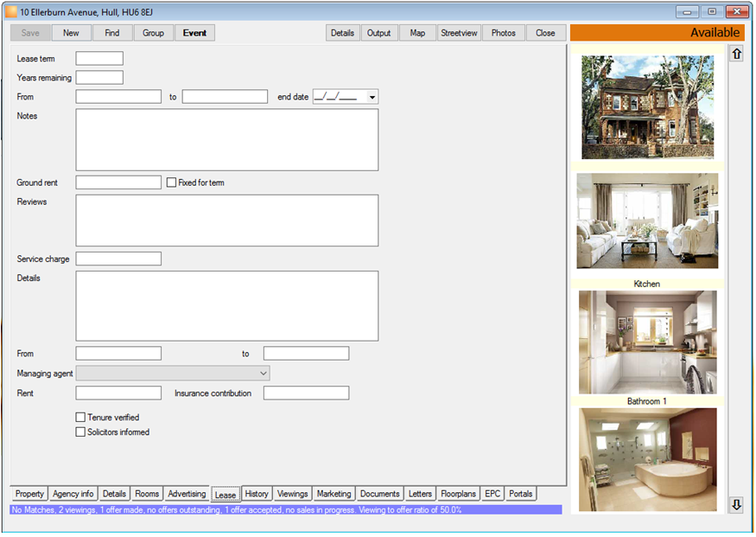The width and height of the screenshot is (756, 537).
Task: Open the end date picker dropdown
Action: click(372, 97)
